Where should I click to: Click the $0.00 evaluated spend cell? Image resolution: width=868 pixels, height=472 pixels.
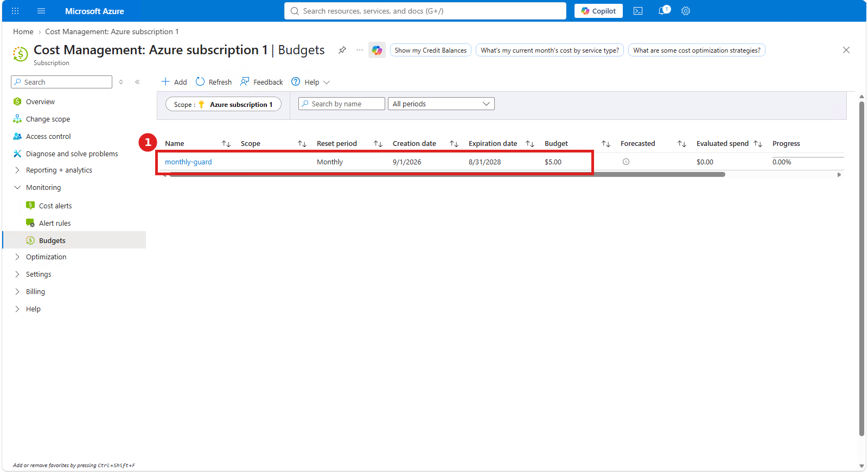[705, 162]
